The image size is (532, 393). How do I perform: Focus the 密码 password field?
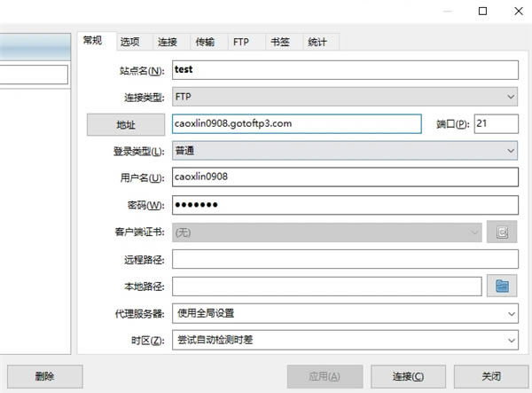[x=344, y=205]
